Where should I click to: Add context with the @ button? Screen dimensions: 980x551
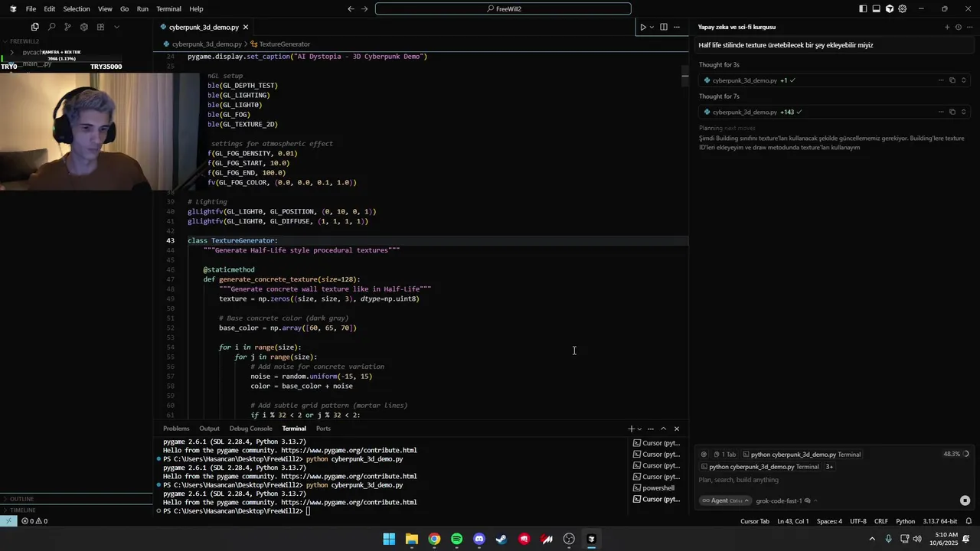(704, 455)
